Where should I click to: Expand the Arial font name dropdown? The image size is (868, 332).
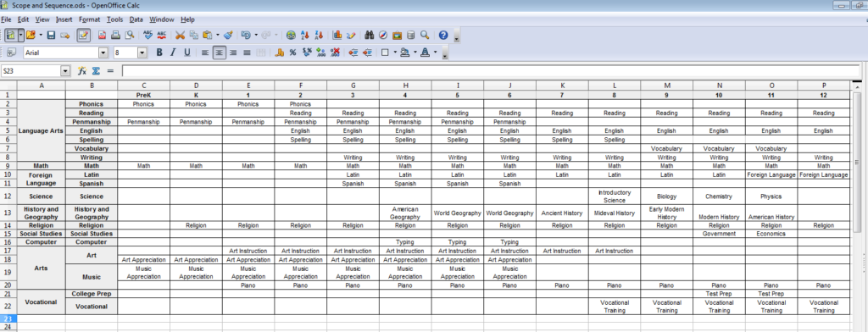[x=103, y=53]
